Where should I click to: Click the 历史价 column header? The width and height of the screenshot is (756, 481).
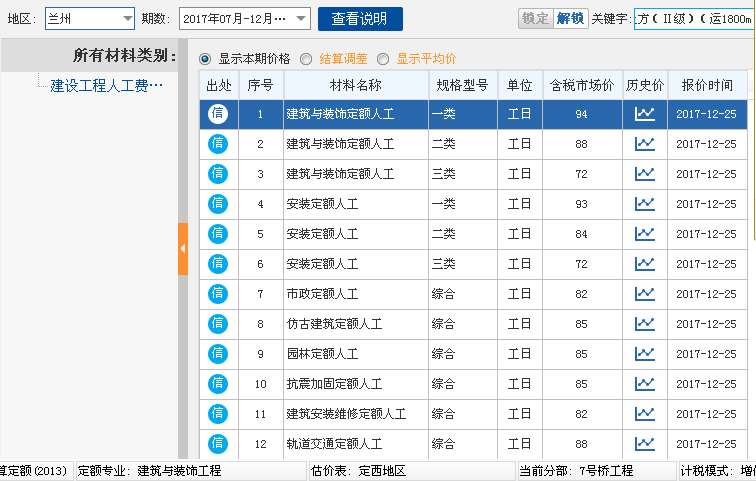click(x=645, y=85)
